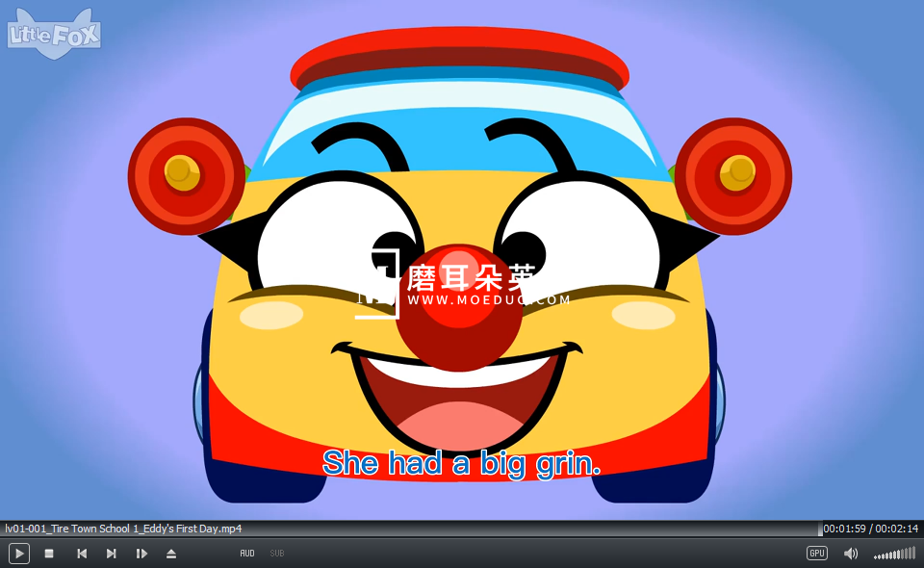Open a file using the eject icon
The width and height of the screenshot is (924, 568).
[171, 553]
